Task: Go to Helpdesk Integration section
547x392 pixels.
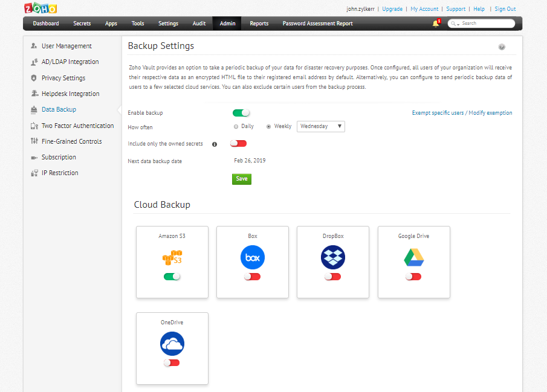Action: coord(71,94)
